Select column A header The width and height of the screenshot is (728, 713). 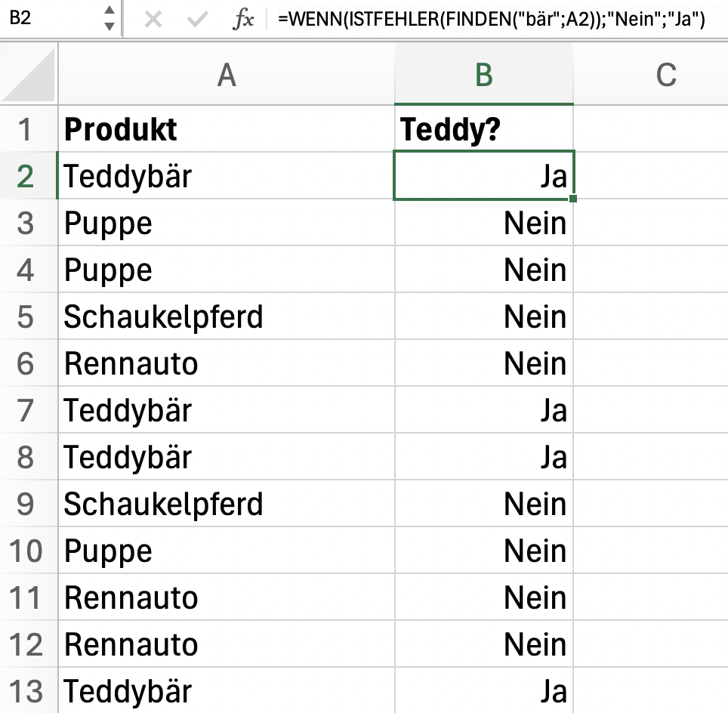pyautogui.click(x=227, y=74)
